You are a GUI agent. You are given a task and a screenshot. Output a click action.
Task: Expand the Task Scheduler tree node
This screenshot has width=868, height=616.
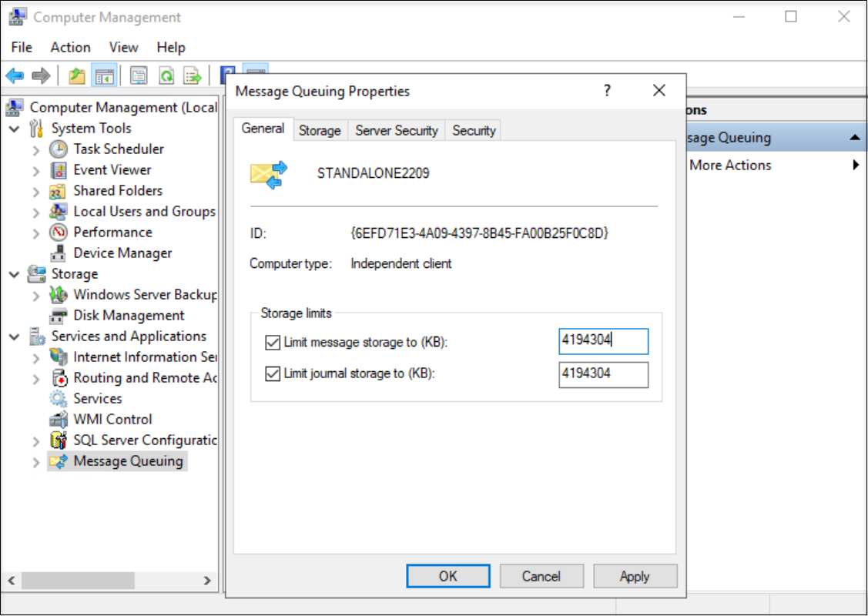pos(36,149)
